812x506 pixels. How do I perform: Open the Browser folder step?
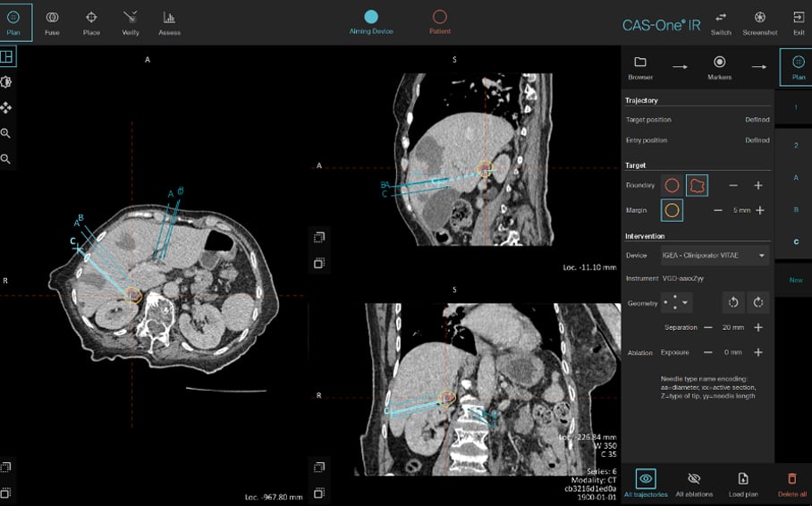[x=640, y=67]
